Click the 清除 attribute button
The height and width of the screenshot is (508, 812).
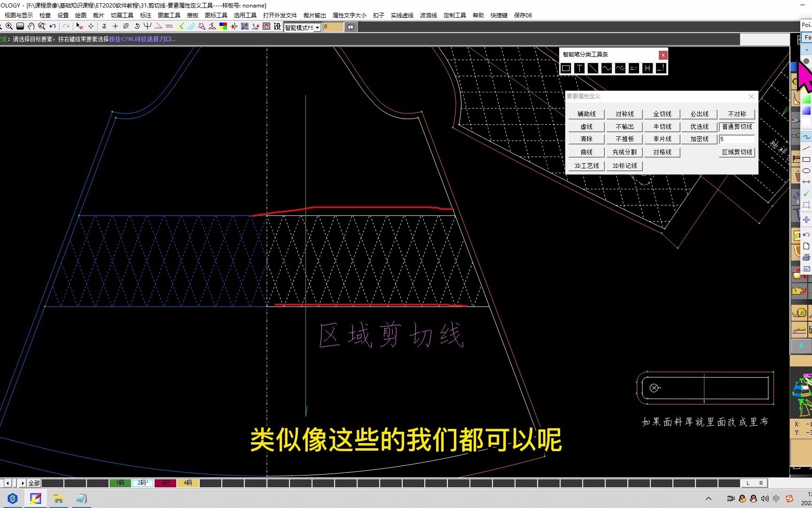586,139
